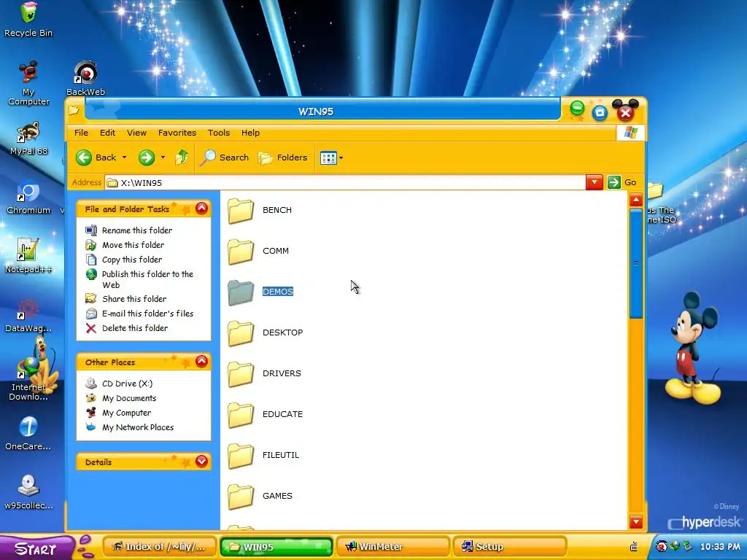This screenshot has height=560, width=747.
Task: Expand the address bar dropdown
Action: point(595,182)
